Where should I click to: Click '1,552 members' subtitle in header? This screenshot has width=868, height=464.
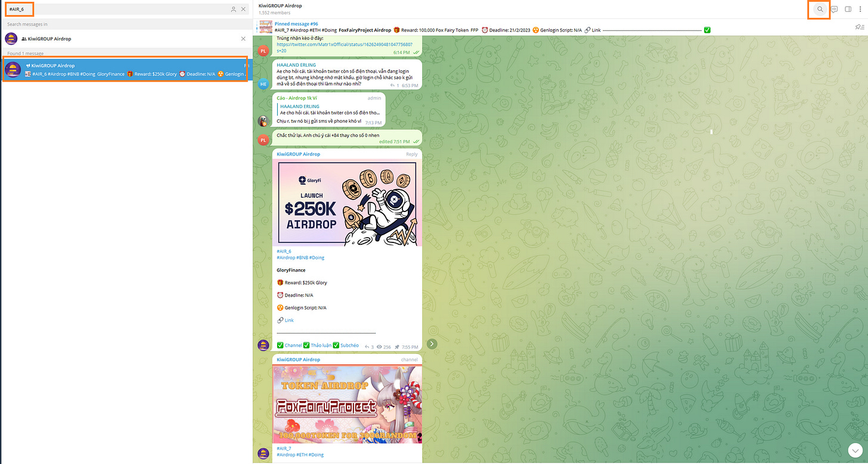pyautogui.click(x=275, y=13)
